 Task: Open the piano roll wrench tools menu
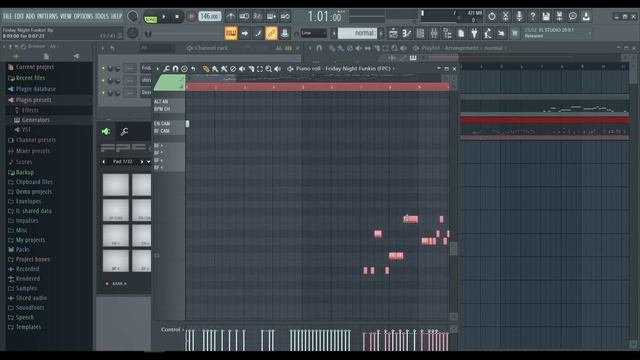[x=167, y=69]
